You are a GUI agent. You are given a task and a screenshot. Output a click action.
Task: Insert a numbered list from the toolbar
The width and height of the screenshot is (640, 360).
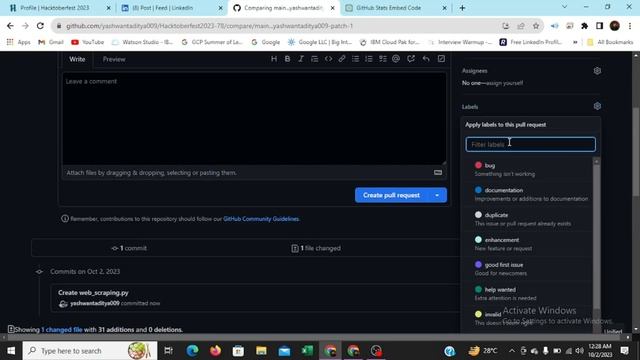click(369, 59)
